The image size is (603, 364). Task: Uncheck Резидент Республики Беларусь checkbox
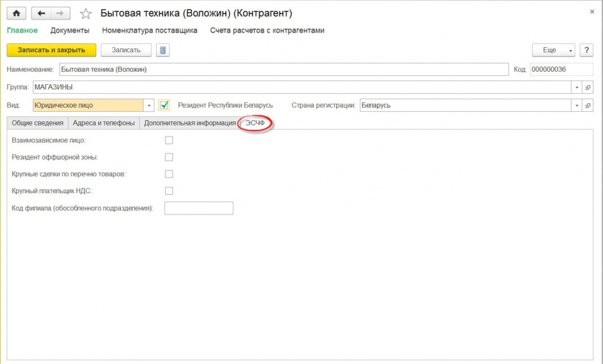point(164,105)
